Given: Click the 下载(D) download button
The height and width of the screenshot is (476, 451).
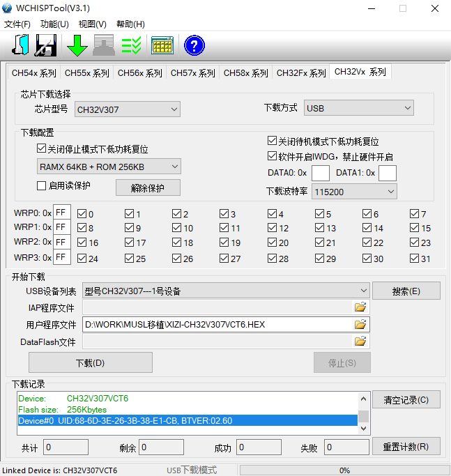Looking at the screenshot, I should pos(91,362).
